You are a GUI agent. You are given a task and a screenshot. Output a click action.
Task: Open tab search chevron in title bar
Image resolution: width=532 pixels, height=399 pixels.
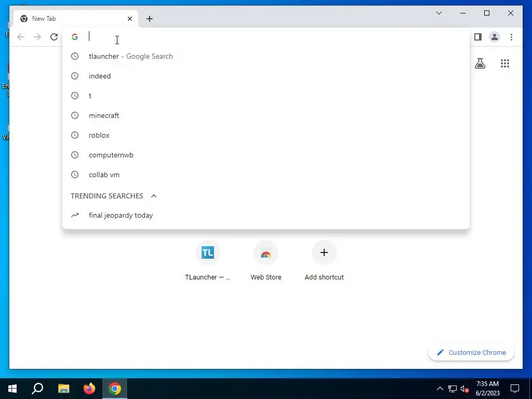(438, 13)
